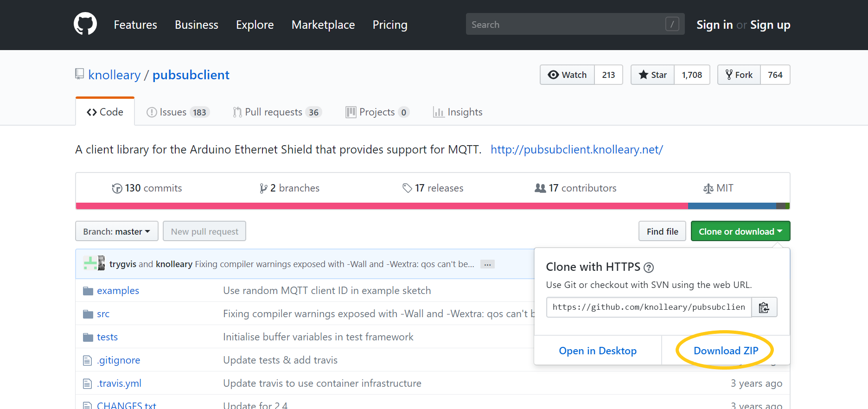Click the trygvis author avatar

pos(90,263)
